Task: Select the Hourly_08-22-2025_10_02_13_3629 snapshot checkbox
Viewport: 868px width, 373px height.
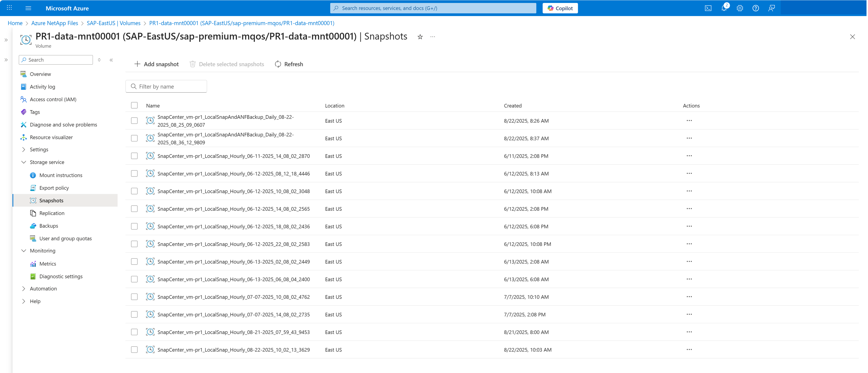Action: tap(134, 349)
